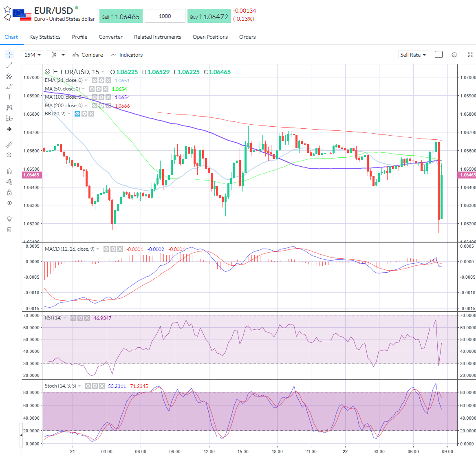Open the 15M timeframe dropdown
Screen dimensions: 476x456
click(x=33, y=55)
